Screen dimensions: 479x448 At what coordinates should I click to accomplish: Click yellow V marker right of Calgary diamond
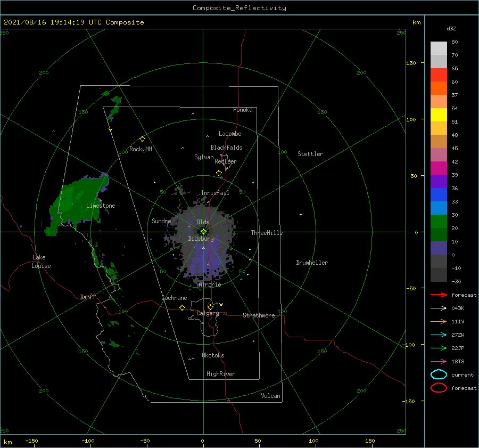click(221, 305)
